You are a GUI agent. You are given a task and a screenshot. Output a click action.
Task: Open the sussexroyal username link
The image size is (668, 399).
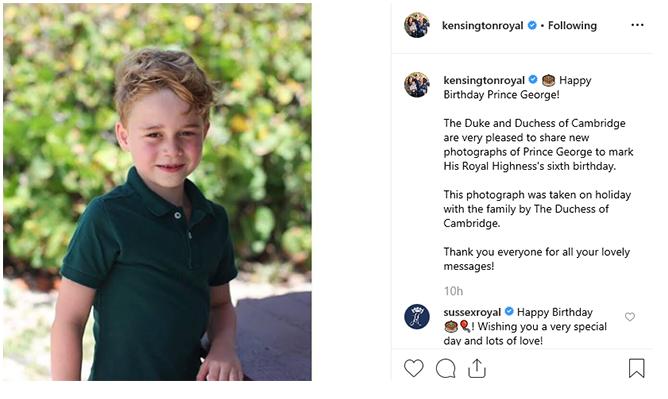coord(472,312)
